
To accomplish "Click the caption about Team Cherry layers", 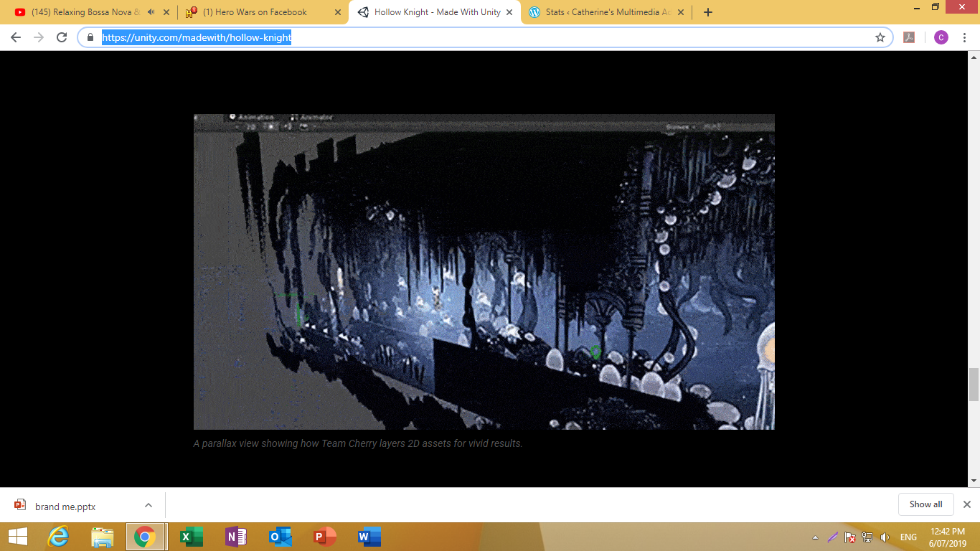I will 358,443.
